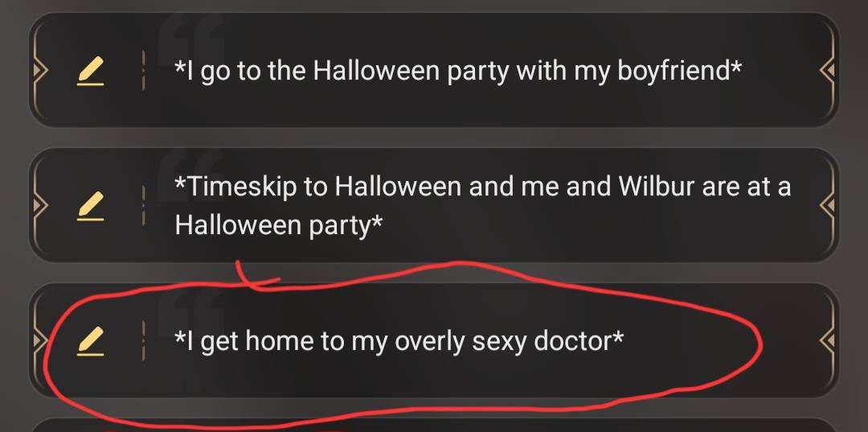Click left gold chevron on sexy doctor card
Screen dimensions: 868x432
point(40,340)
